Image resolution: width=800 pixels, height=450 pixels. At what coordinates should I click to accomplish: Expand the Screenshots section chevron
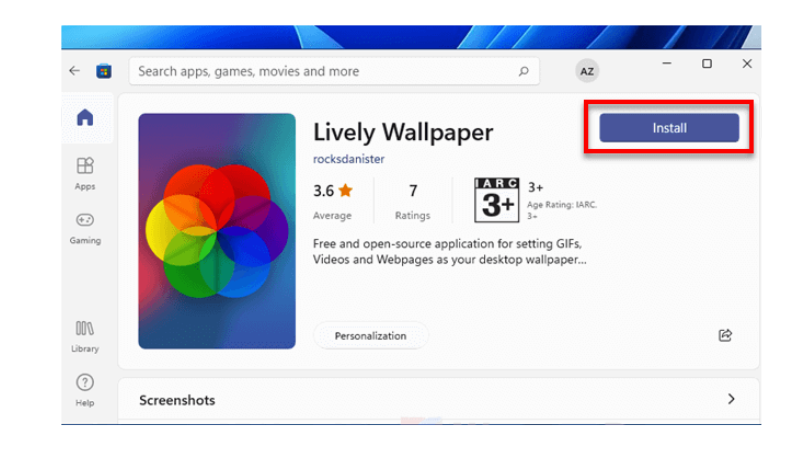click(731, 399)
